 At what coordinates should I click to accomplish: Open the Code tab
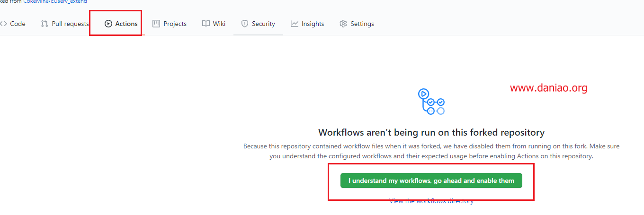[x=13, y=24]
